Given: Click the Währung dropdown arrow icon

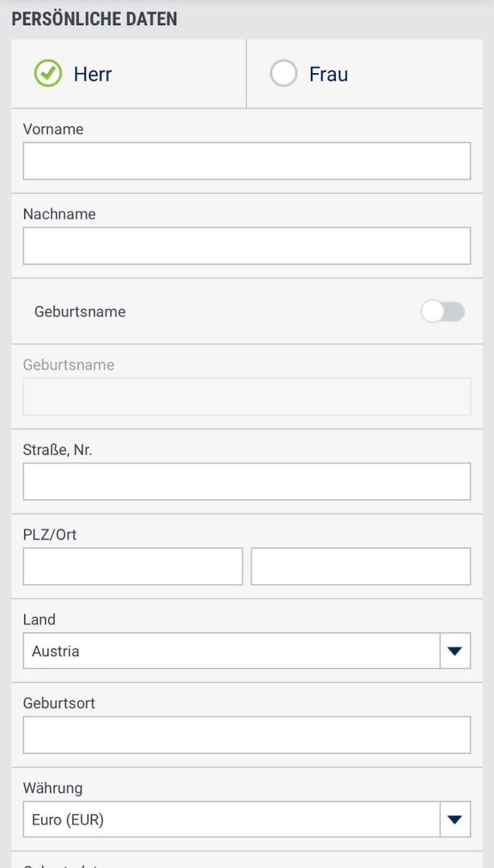Looking at the screenshot, I should pyautogui.click(x=455, y=819).
